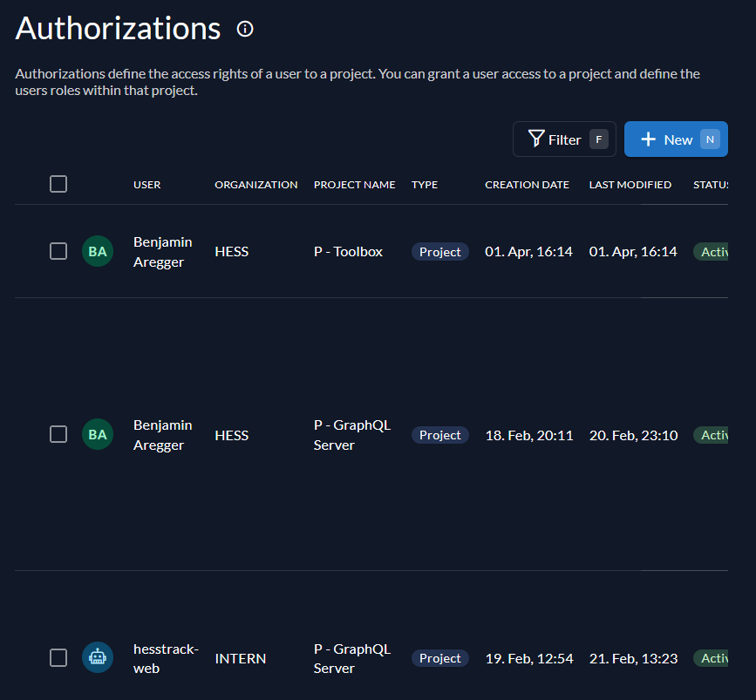Viewport: 756px width, 700px height.
Task: Create a New authorization
Action: tap(676, 139)
